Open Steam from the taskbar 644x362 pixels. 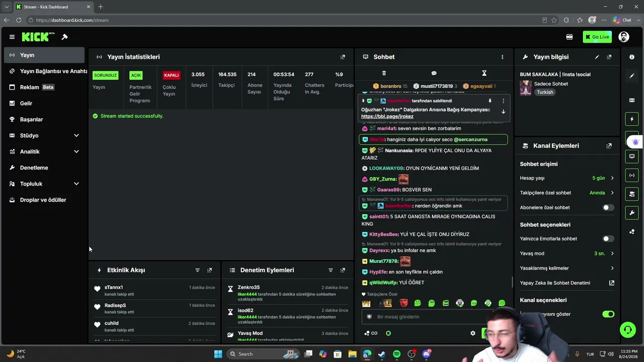point(382,354)
